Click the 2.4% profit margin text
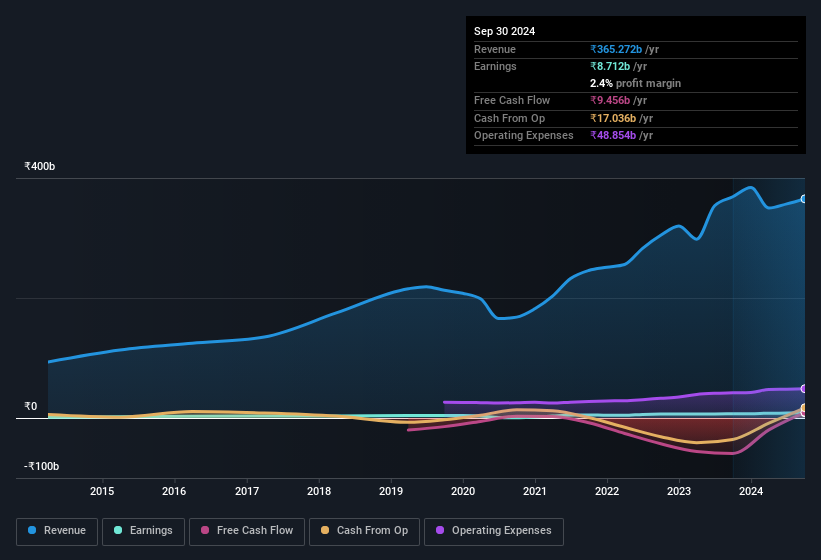The width and height of the screenshot is (821, 560). [635, 83]
